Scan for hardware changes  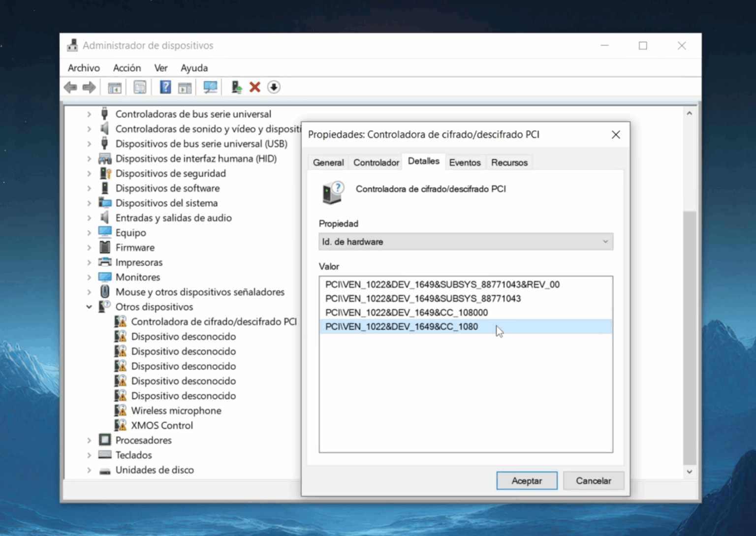[x=210, y=87]
